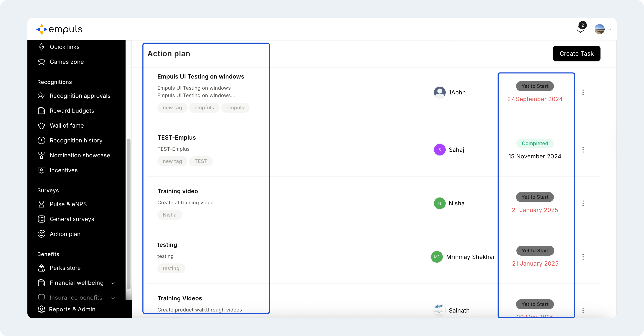Click the Quick links lightning icon
644x336 pixels.
tap(42, 47)
